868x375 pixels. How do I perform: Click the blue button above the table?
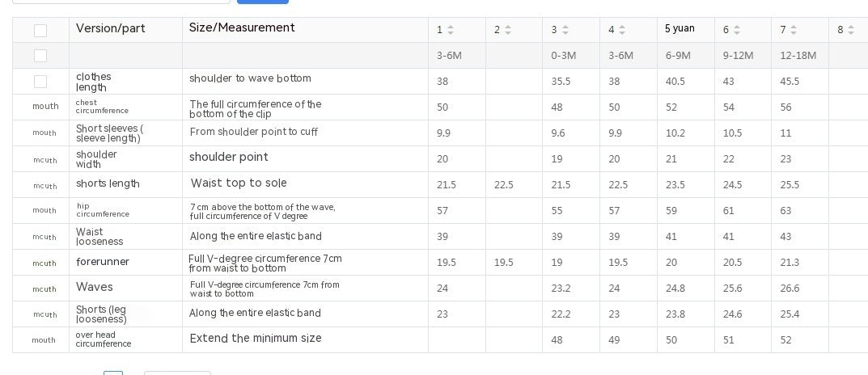coord(262,2)
